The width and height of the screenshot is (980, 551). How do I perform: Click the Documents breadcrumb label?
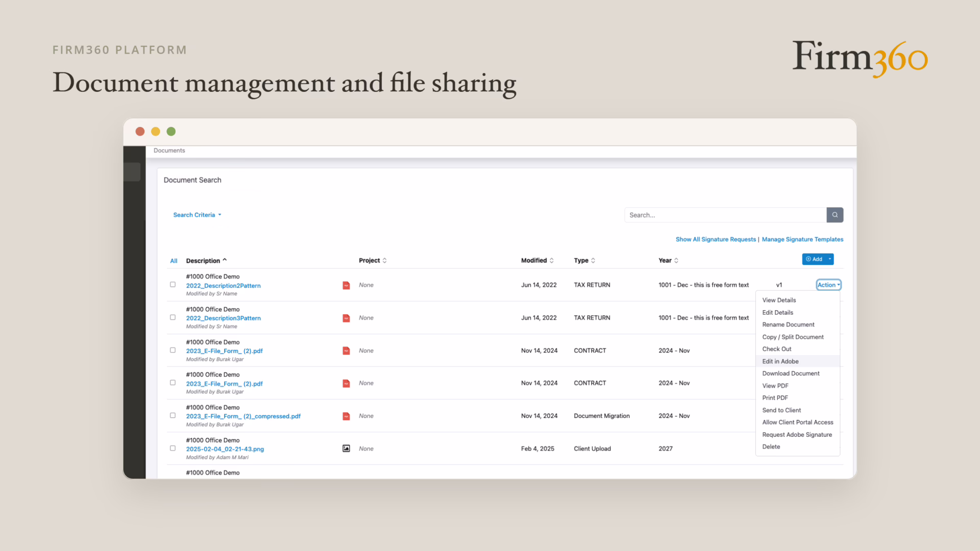(169, 151)
